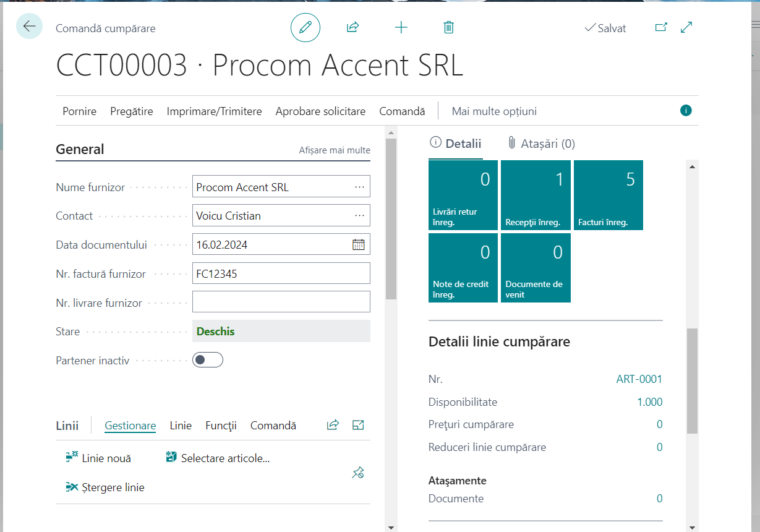Switch to the Atașări tab
The height and width of the screenshot is (532, 760).
click(x=541, y=144)
